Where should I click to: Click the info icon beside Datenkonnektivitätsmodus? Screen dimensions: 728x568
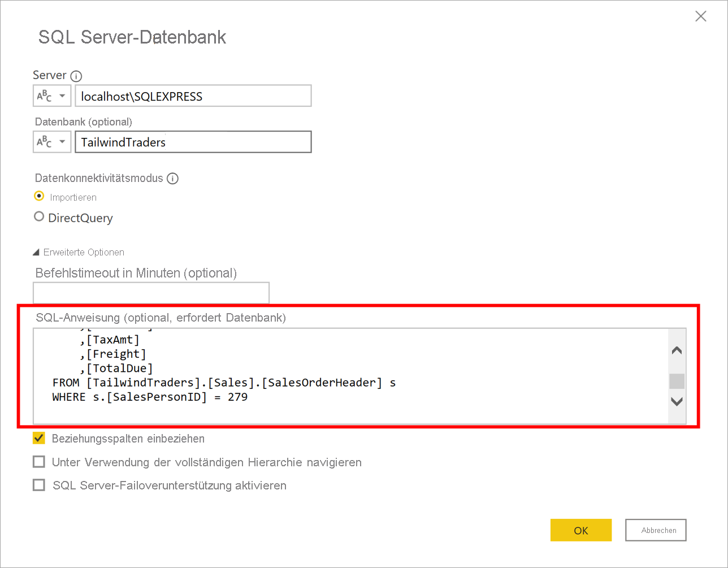tap(173, 179)
